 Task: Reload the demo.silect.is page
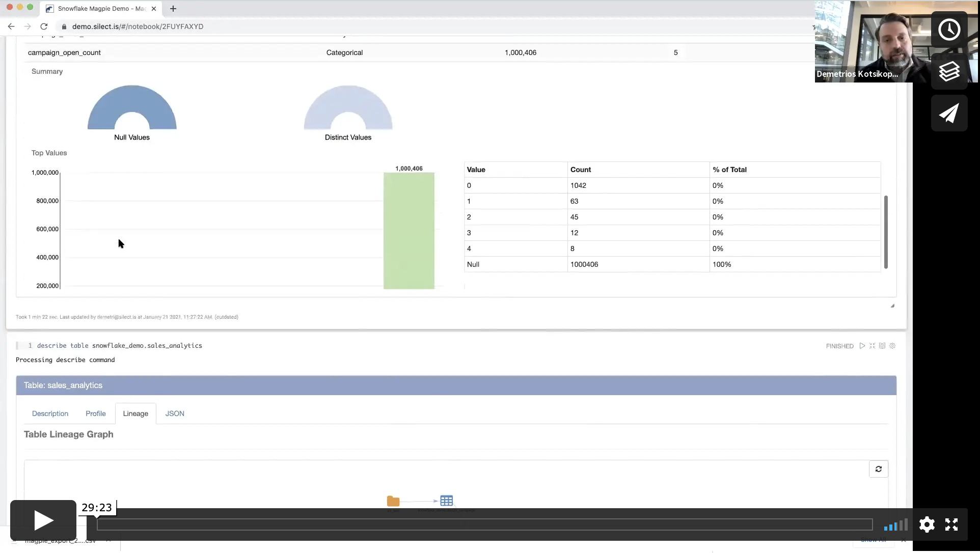(x=44, y=26)
